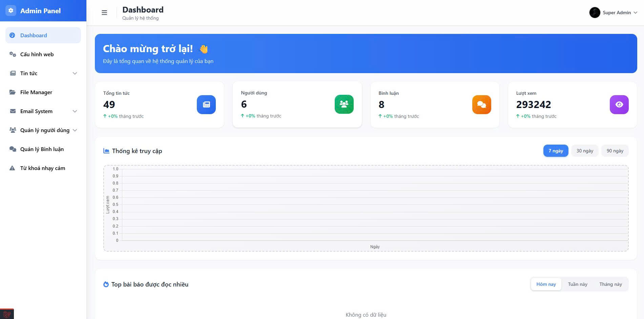Screen dimensions: 644x319
Task: Click the purple eye icon in Lượt xem card
Action: pos(619,105)
